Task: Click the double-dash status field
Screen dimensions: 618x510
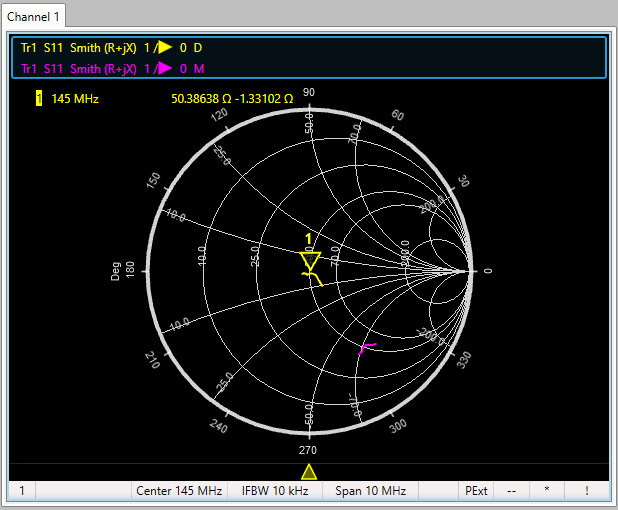Action: point(511,491)
